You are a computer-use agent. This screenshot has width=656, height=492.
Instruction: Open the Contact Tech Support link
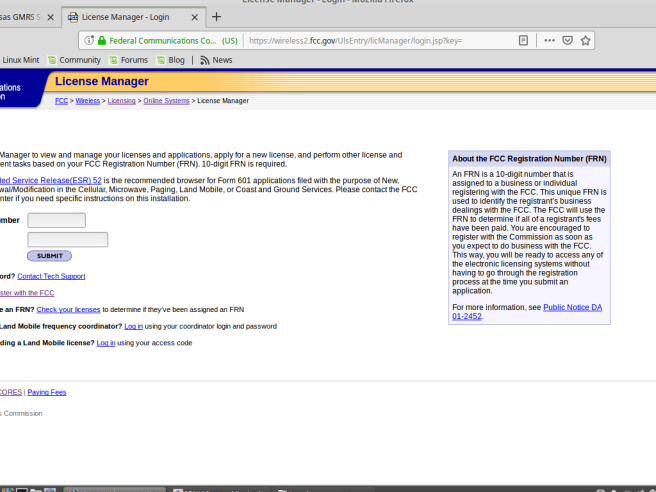click(x=51, y=276)
